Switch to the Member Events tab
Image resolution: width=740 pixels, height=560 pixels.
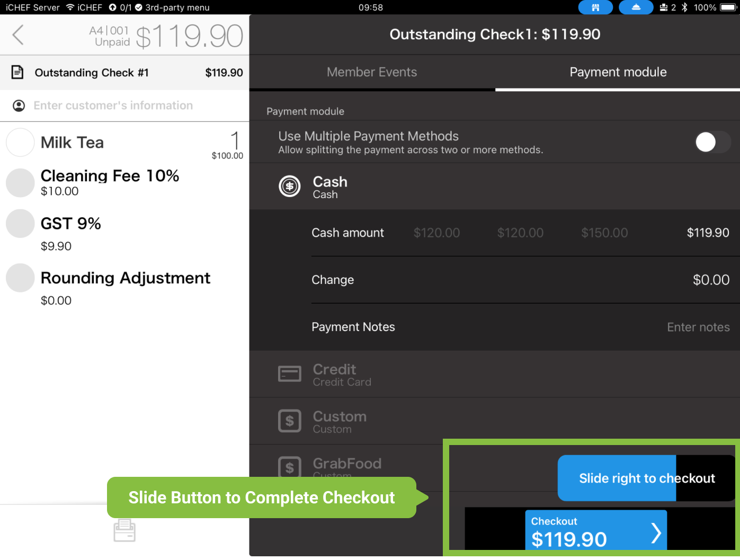[x=372, y=72]
